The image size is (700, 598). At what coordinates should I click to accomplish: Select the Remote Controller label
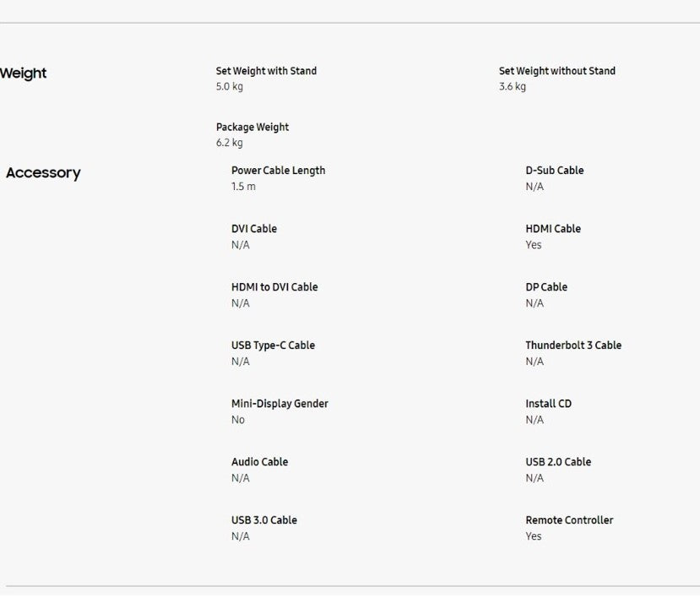pyautogui.click(x=569, y=520)
